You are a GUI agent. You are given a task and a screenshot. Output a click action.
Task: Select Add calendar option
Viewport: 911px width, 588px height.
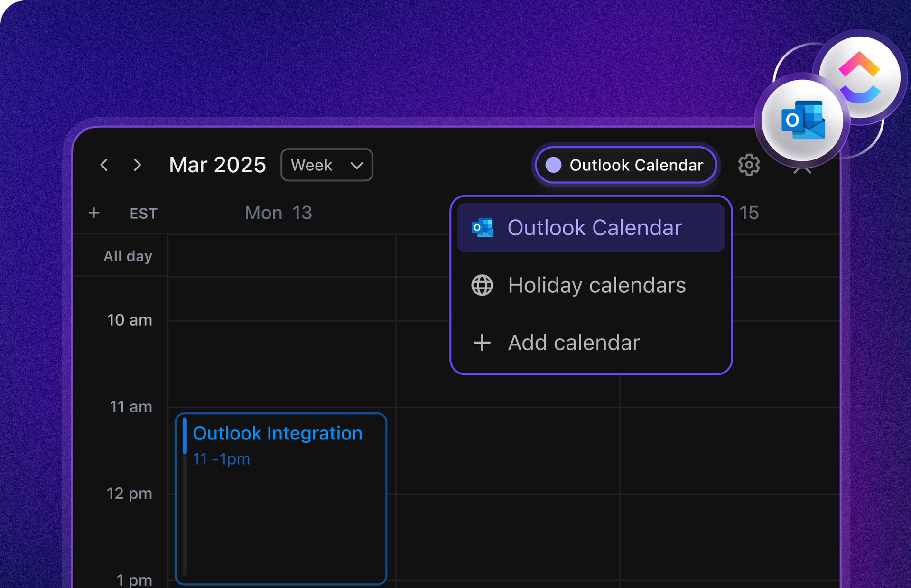(x=591, y=343)
